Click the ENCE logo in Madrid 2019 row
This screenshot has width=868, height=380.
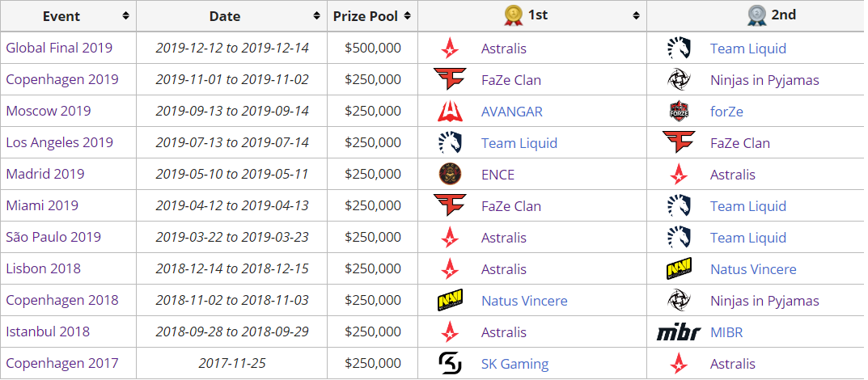pos(450,175)
